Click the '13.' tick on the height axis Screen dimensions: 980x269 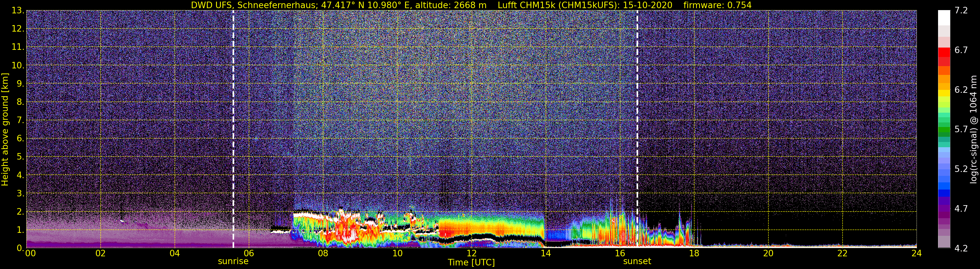(18, 11)
